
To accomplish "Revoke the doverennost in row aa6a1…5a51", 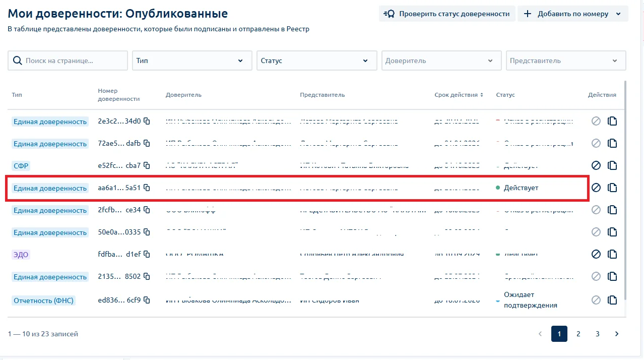I will point(596,188).
